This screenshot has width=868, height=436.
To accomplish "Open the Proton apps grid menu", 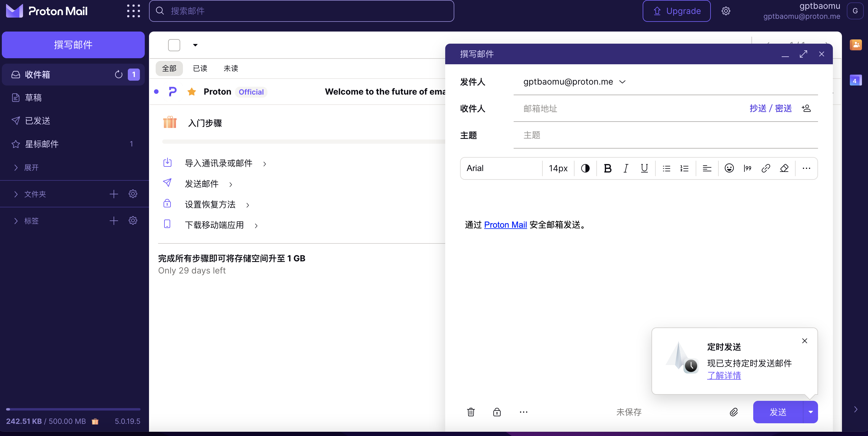I will point(134,11).
